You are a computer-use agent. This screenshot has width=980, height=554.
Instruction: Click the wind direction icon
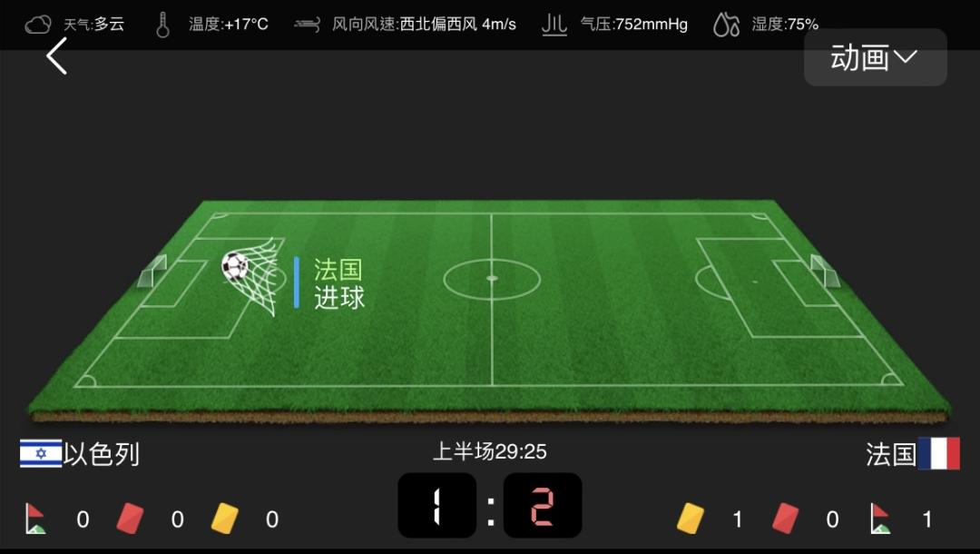click(307, 25)
